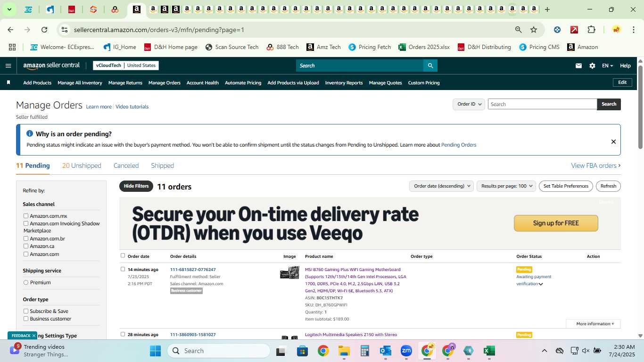Check the Amazon.com.mx sales channel filter
This screenshot has width=644, height=362.
26,216
